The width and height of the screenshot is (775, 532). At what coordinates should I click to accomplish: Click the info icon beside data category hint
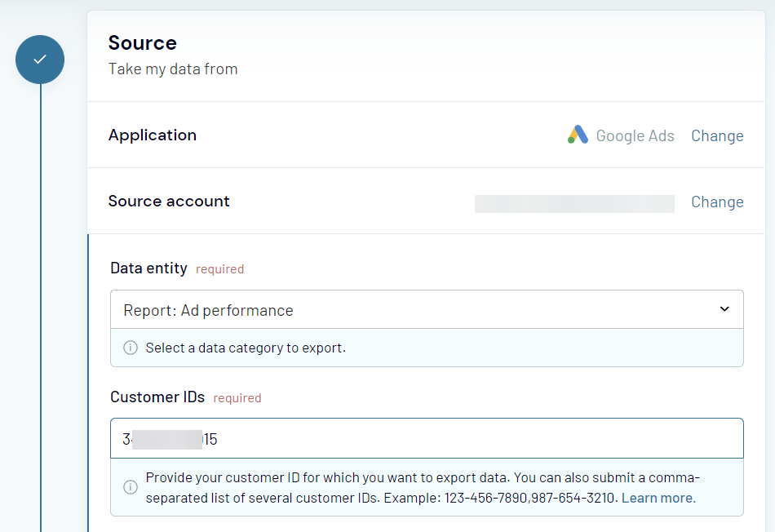[131, 348]
